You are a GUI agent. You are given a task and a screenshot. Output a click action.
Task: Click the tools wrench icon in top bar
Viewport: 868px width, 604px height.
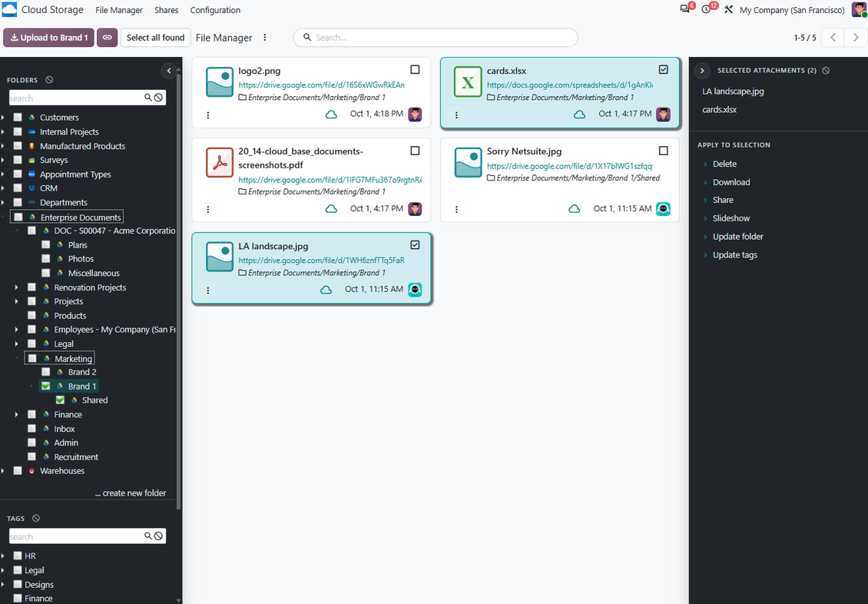(728, 9)
